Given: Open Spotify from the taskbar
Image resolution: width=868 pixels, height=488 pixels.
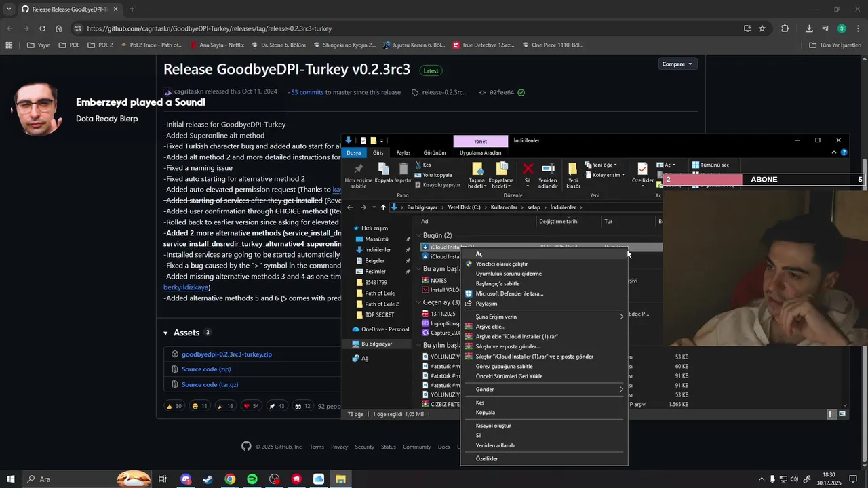Looking at the screenshot, I should click(252, 479).
